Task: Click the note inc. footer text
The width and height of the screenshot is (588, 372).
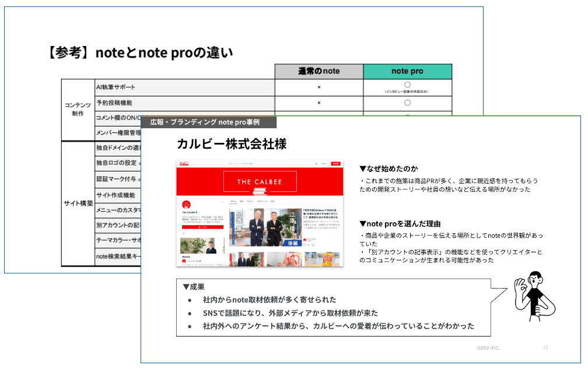Action: coord(488,348)
